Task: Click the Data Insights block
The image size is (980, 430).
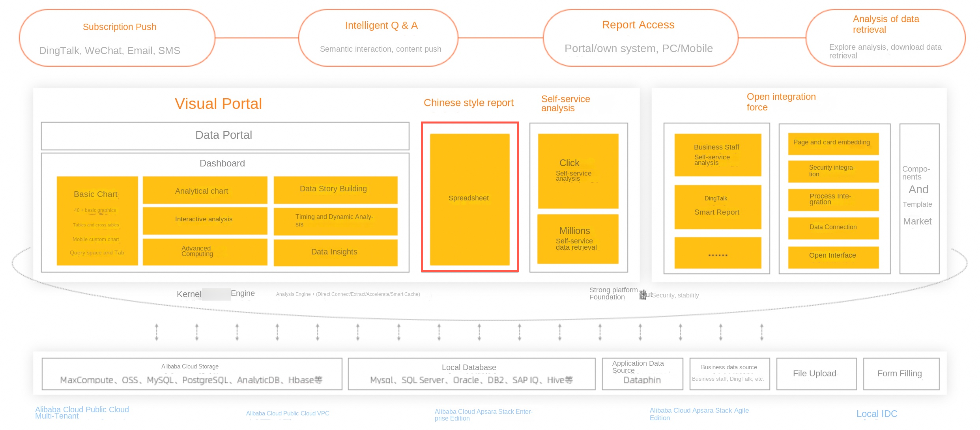Action: tap(335, 252)
